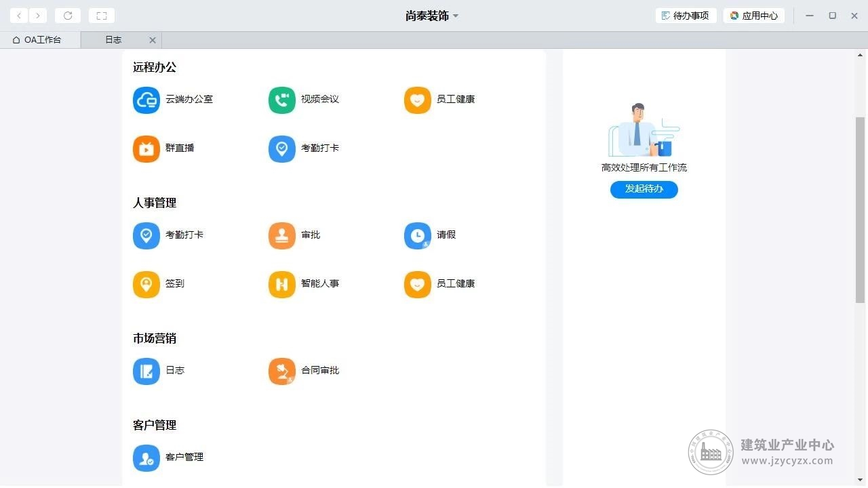Close the 日志 tab
This screenshot has height=488, width=868.
tap(153, 40)
